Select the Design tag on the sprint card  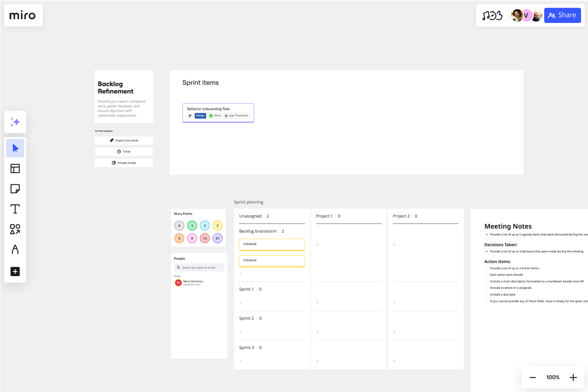coord(200,115)
